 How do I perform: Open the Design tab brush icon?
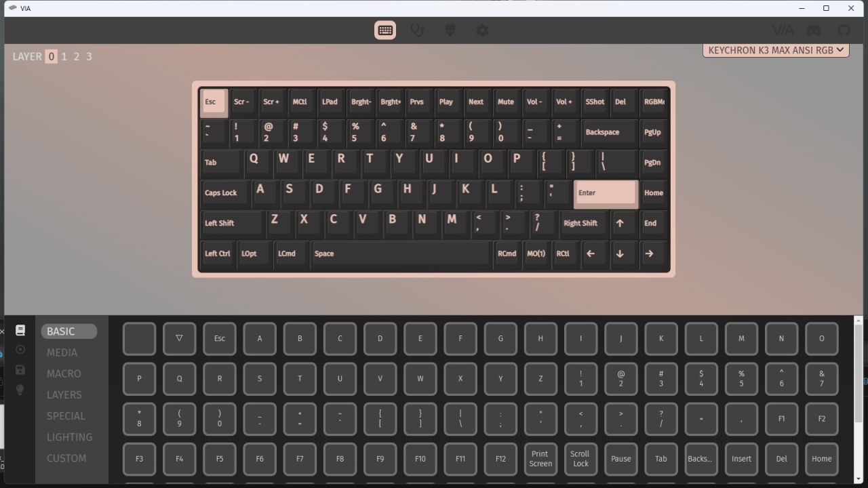450,30
